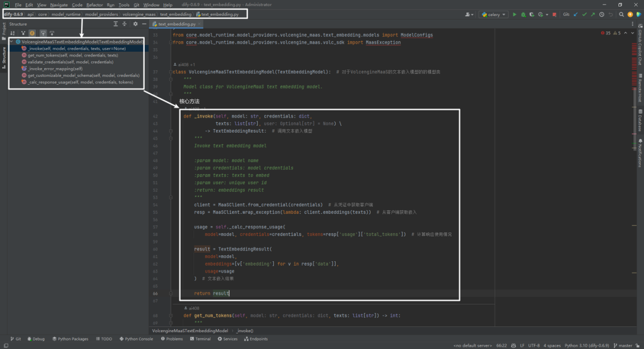Collapse the VolcengineMaaSTextEmbeddingModel class node
The height and width of the screenshot is (349, 644).
11,42
